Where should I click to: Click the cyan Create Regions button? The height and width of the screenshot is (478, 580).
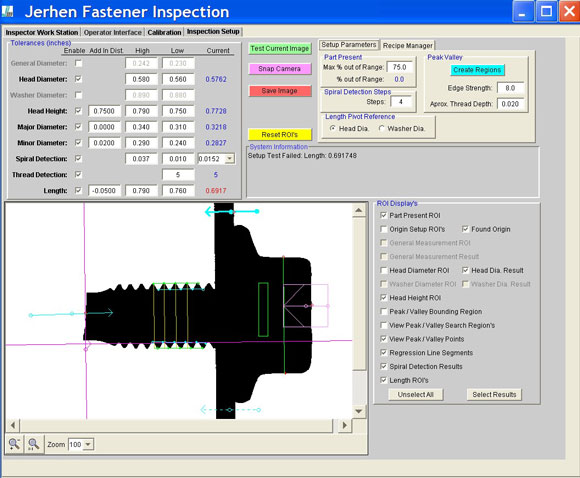click(477, 70)
